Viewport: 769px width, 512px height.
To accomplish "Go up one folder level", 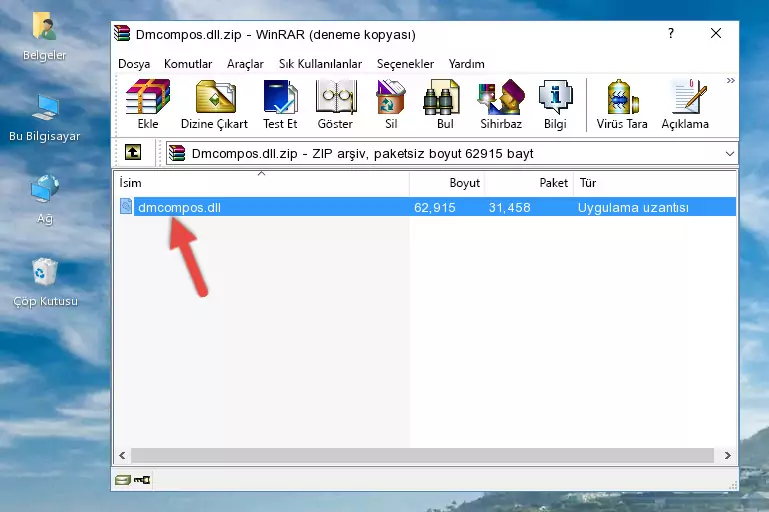I will point(133,153).
